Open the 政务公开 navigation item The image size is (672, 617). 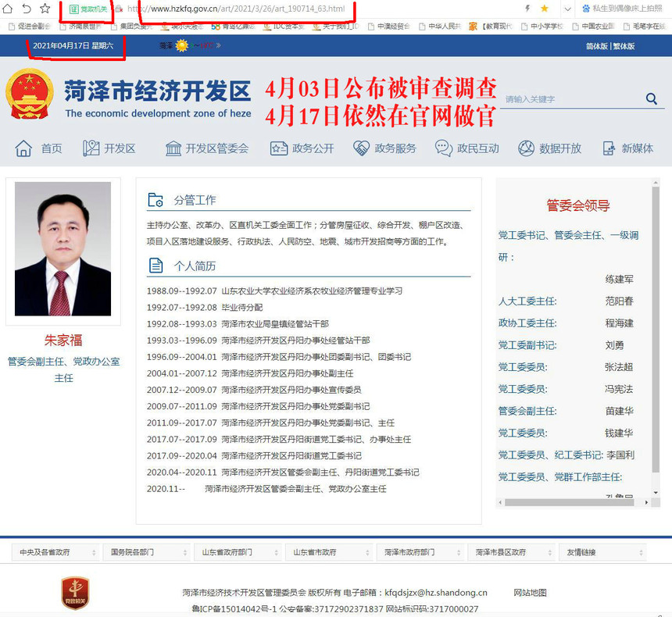tap(302, 148)
